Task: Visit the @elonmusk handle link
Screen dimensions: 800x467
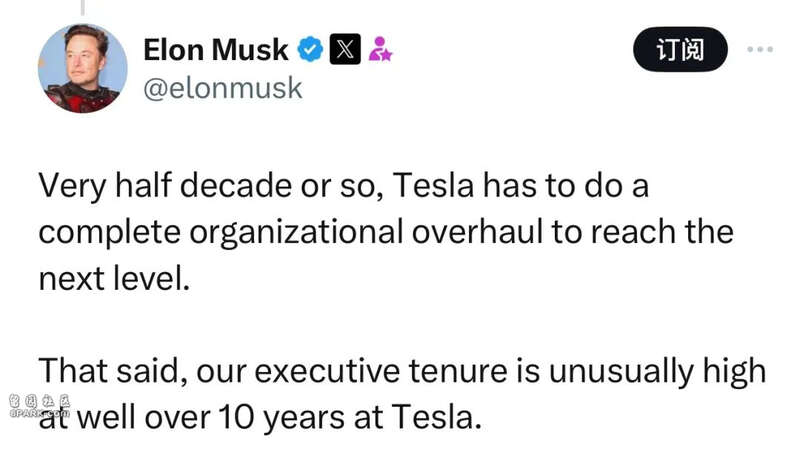Action: tap(223, 88)
